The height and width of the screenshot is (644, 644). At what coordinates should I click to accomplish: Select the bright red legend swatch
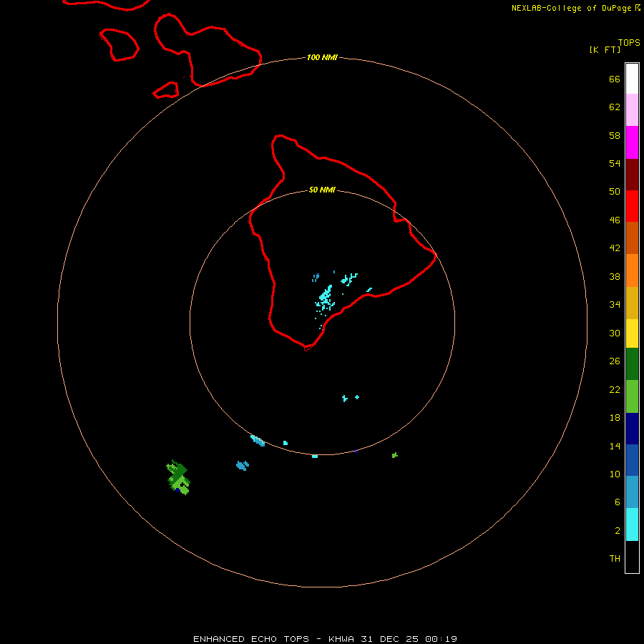point(632,206)
